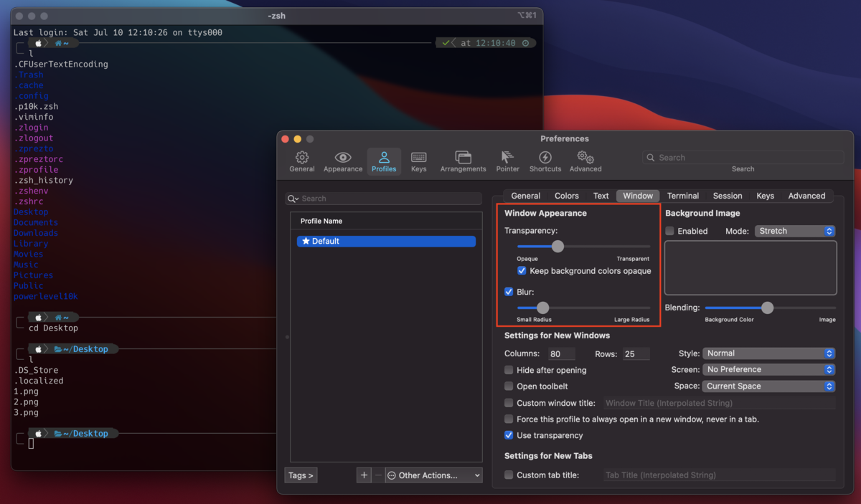Image resolution: width=861 pixels, height=504 pixels.
Task: Enable Force this profile to open in new window
Action: tap(509, 419)
